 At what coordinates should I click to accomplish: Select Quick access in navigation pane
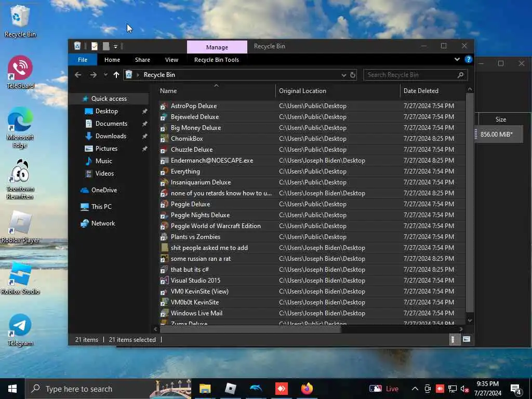pos(109,99)
